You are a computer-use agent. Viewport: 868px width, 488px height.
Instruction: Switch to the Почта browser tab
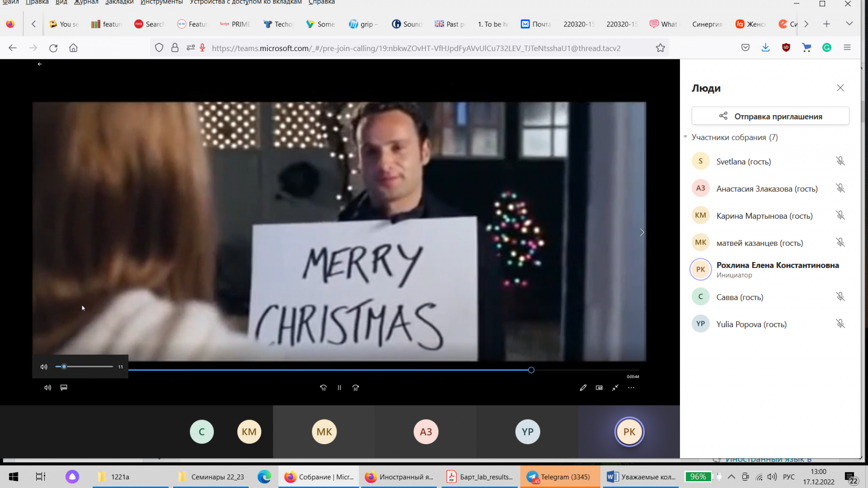tap(536, 24)
